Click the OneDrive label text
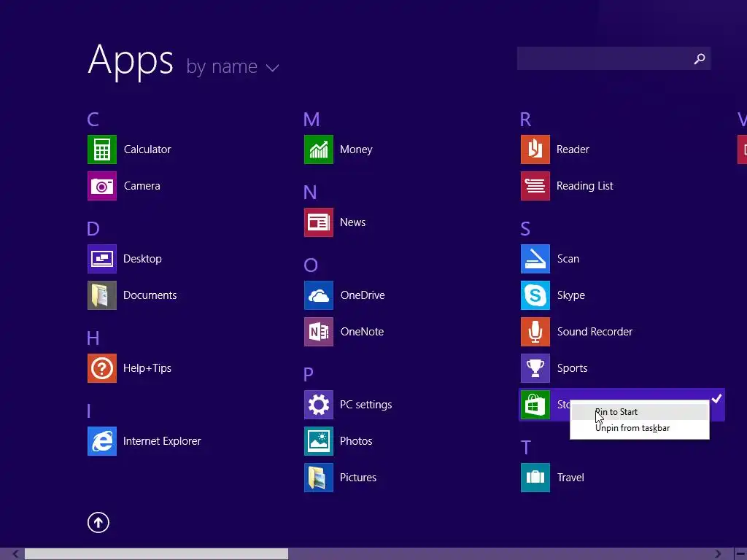 363,296
